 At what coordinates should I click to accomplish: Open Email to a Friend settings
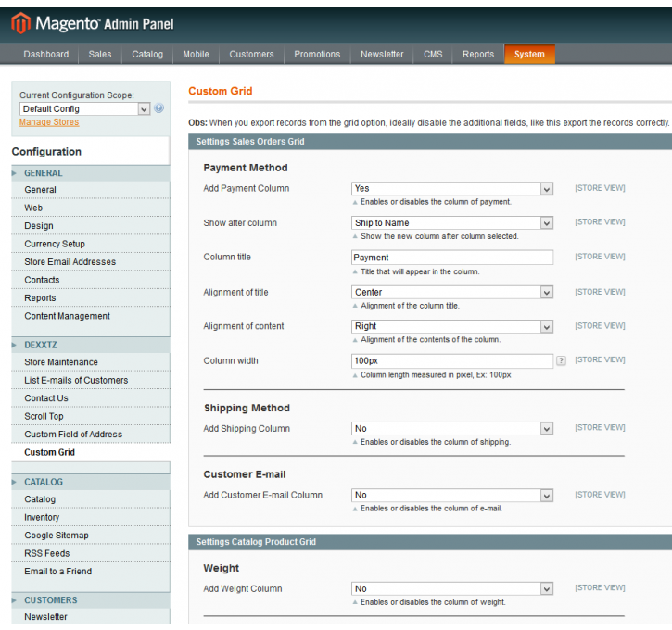click(x=91, y=571)
